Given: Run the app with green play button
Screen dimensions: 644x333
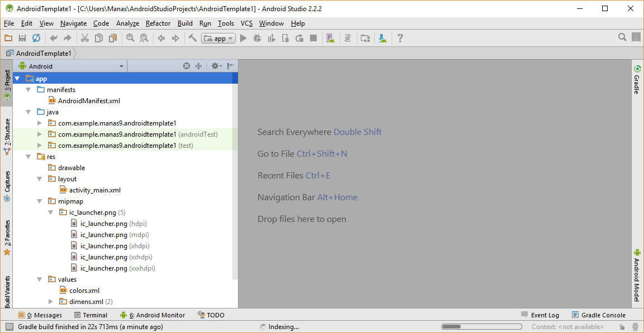Looking at the screenshot, I should (x=243, y=38).
